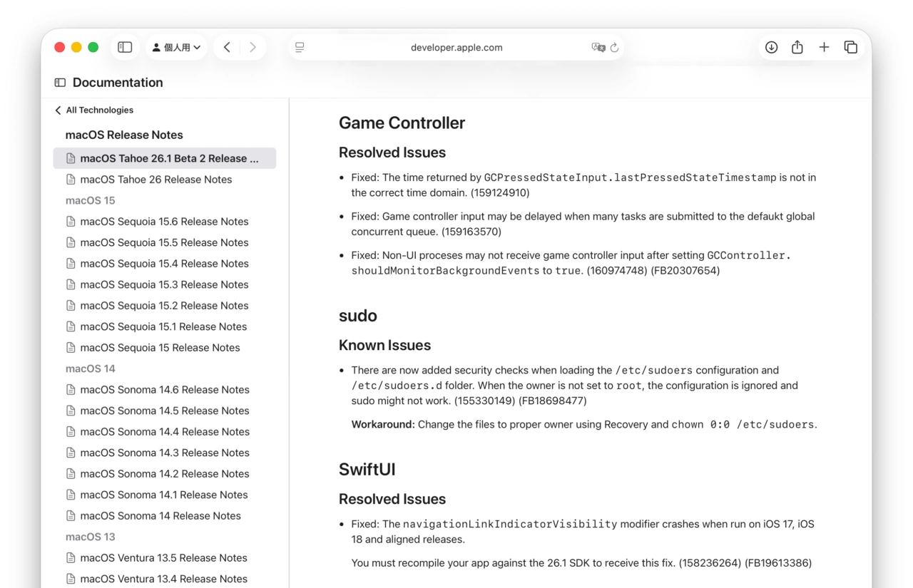913x588 pixels.
Task: Open macOS Sequoia 15.6 Release Notes
Action: [165, 221]
